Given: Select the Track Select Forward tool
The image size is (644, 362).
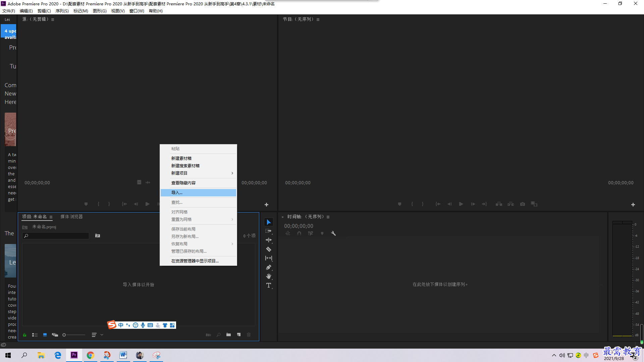Looking at the screenshot, I should 269,231.
